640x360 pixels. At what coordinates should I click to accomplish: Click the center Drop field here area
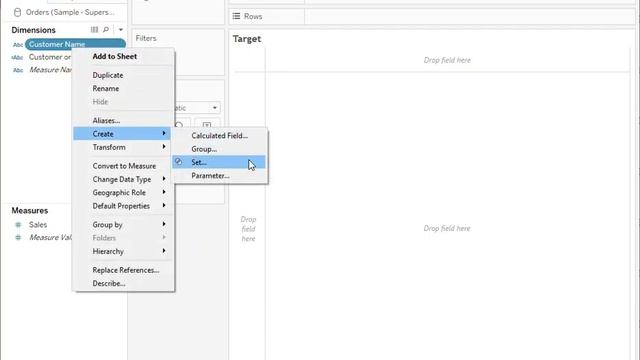pos(447,228)
